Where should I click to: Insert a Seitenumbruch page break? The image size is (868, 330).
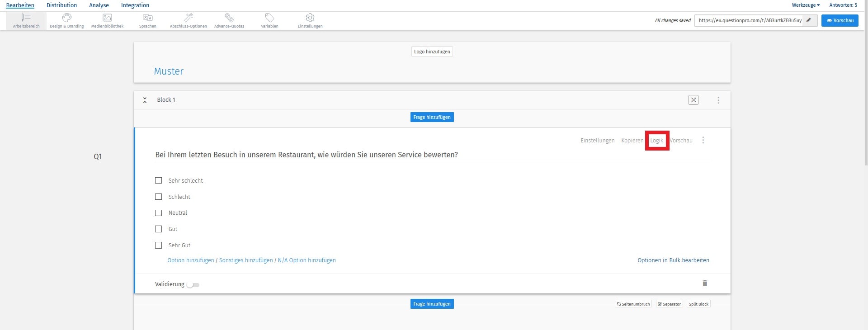click(x=633, y=304)
